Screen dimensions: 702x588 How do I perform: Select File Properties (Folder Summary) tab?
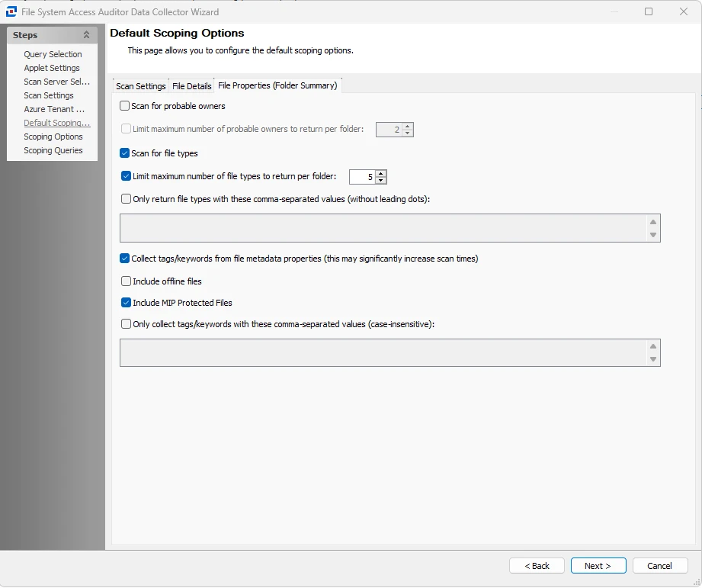(277, 85)
